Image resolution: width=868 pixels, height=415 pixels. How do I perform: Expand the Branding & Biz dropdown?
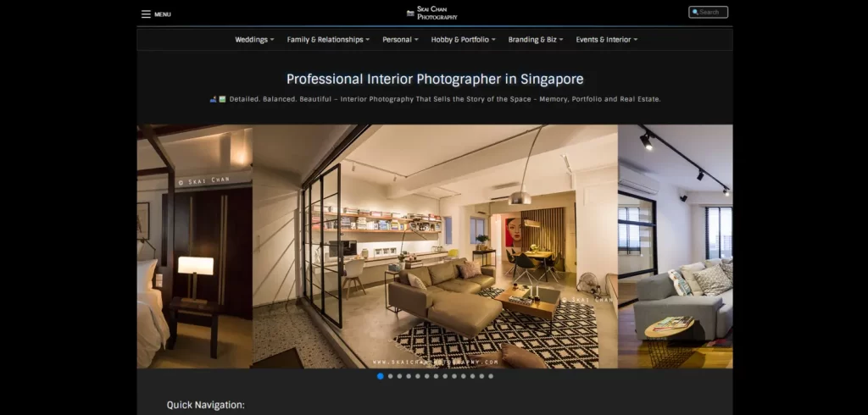[x=536, y=40]
